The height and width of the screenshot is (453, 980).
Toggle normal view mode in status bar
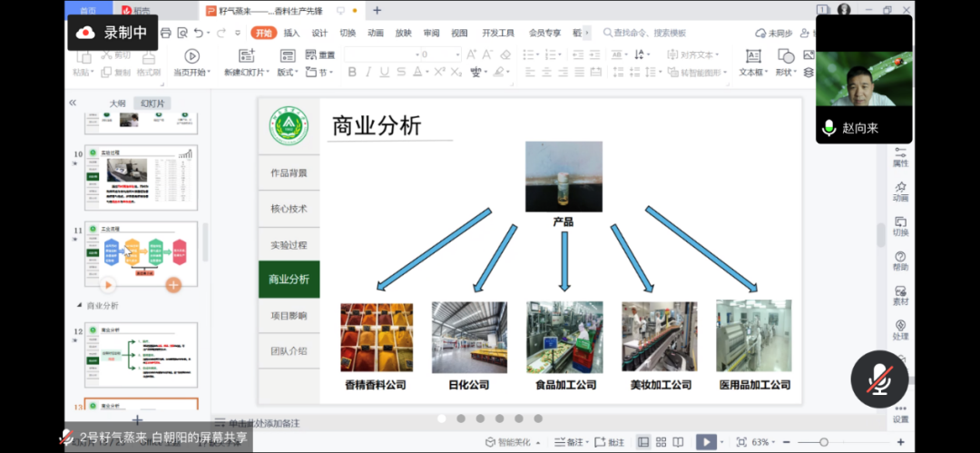coord(643,442)
